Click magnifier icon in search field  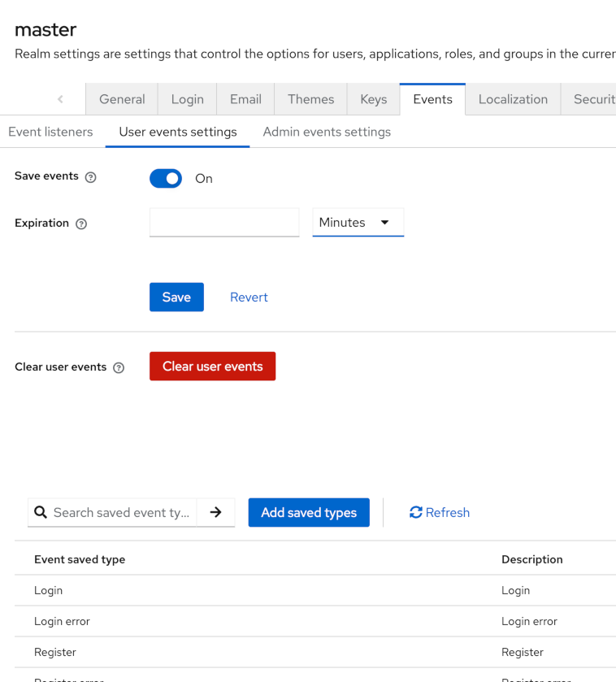(41, 512)
